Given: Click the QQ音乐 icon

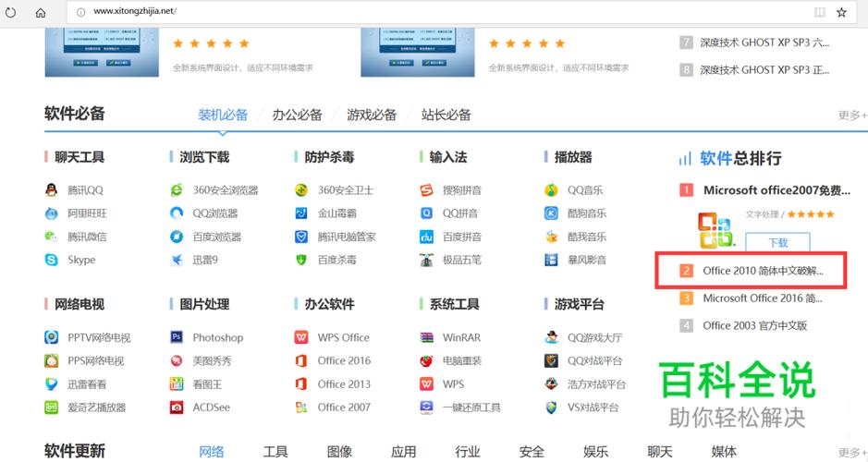Looking at the screenshot, I should pos(551,189).
